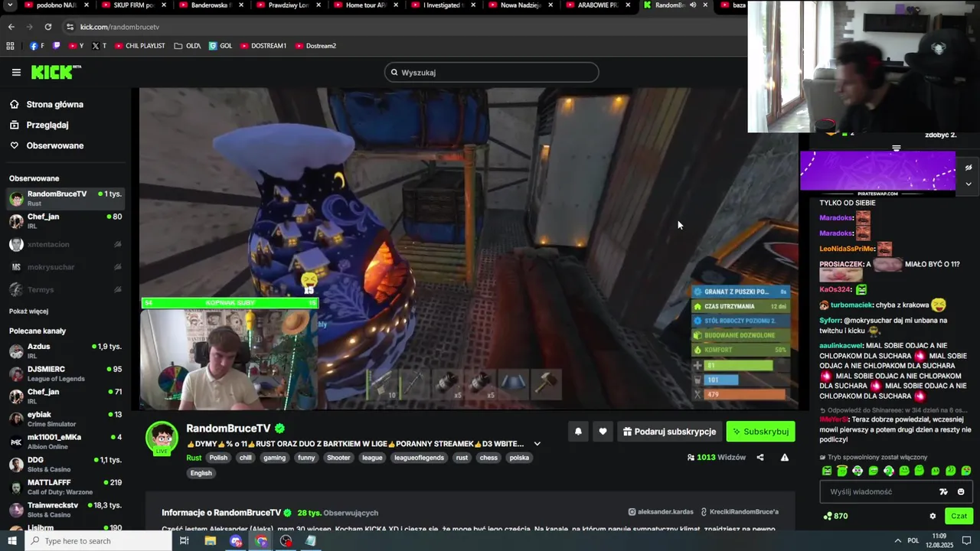Switch to the 'Home tour' browser tab
Image resolution: width=980 pixels, height=551 pixels.
pos(363,5)
